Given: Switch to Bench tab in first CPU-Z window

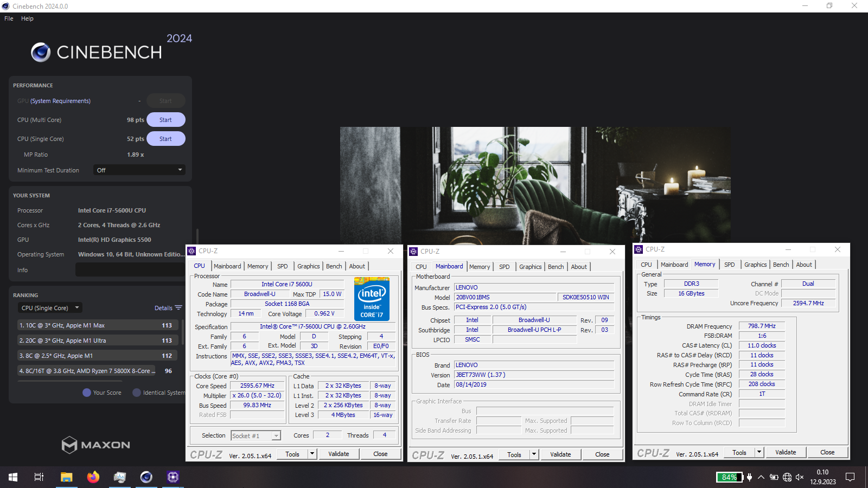Looking at the screenshot, I should pyautogui.click(x=334, y=266).
